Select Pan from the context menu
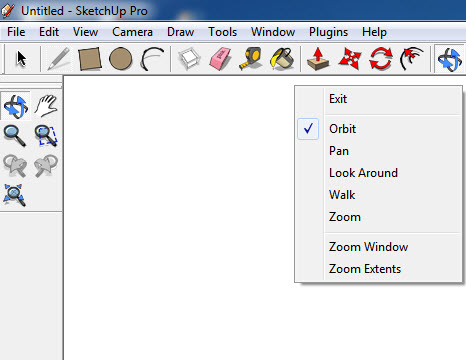 [379, 151]
